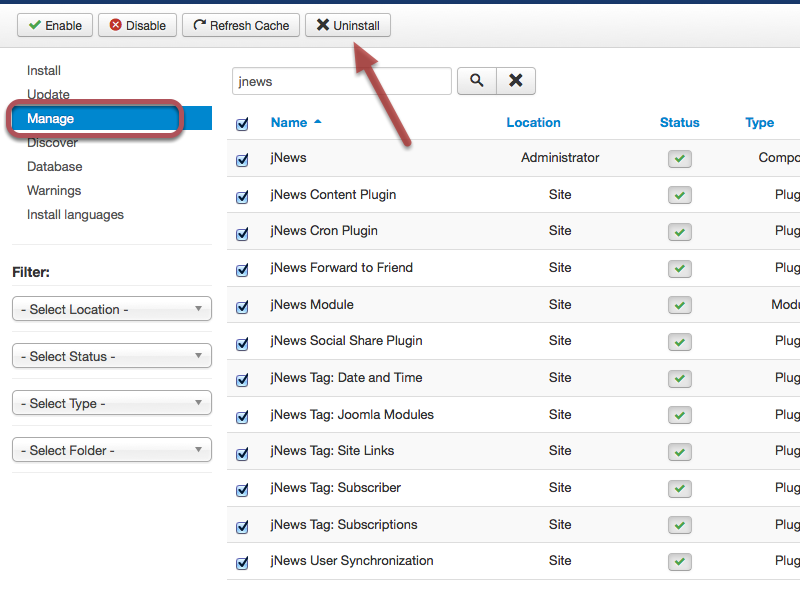Open Discover in sidebar menu
800x594 pixels.
(x=53, y=142)
